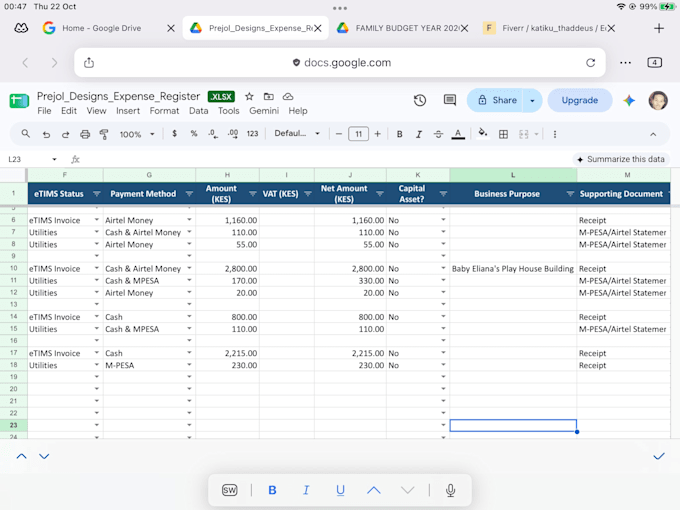Apply strikethrough formatting
This screenshot has width=680, height=510.
click(x=438, y=134)
